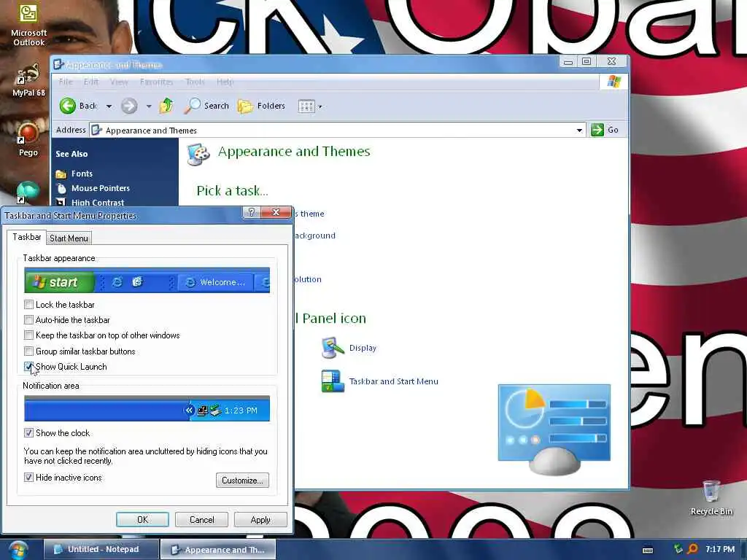Go up one folder level icon
The width and height of the screenshot is (747, 560).
166,106
